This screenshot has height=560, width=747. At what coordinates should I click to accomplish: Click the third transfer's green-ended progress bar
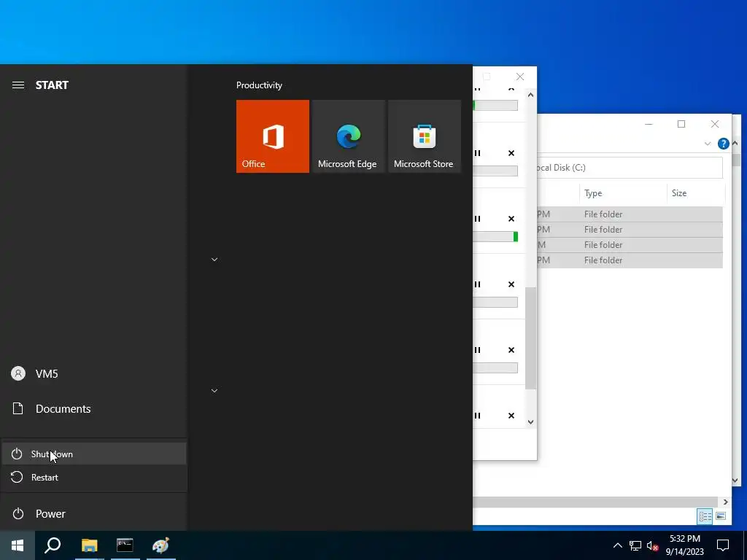[495, 237]
